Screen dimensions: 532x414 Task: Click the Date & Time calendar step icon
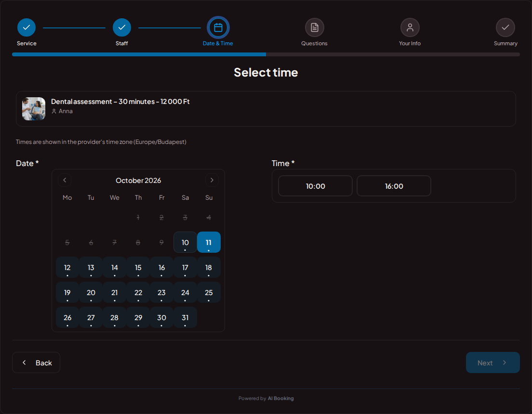tap(218, 27)
